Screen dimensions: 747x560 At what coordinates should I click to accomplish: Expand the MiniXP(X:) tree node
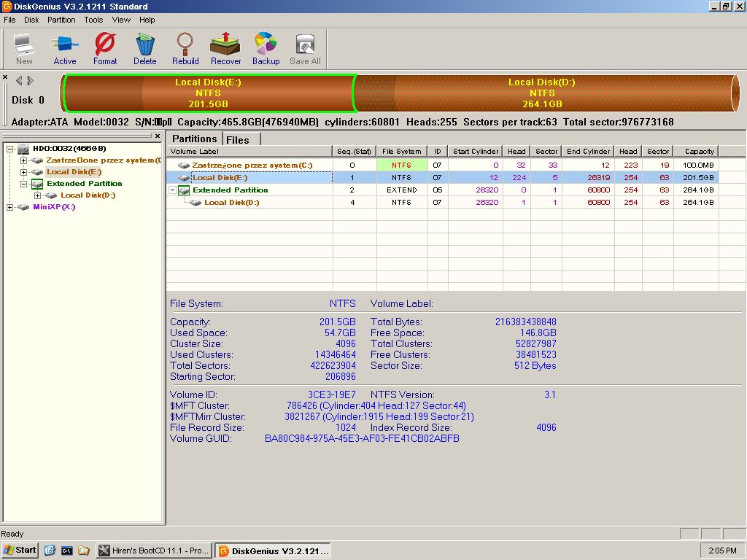coord(9,207)
